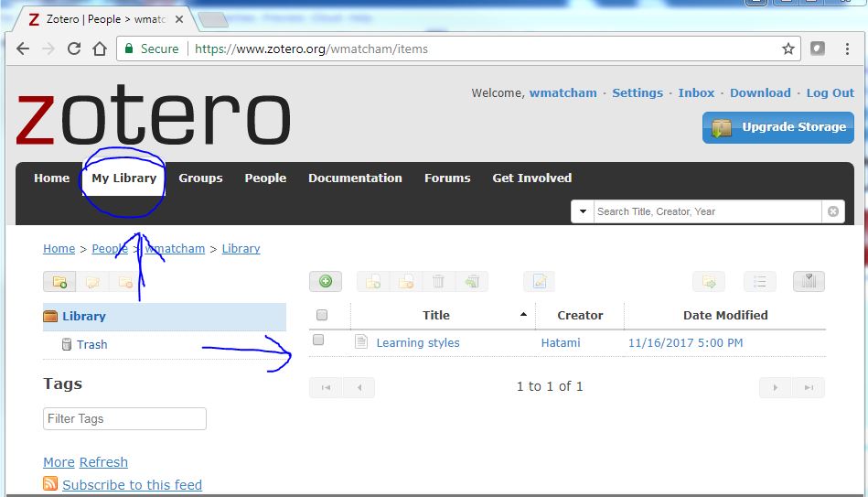Click the browser address bar URL
This screenshot has width=868, height=497.
(x=311, y=49)
